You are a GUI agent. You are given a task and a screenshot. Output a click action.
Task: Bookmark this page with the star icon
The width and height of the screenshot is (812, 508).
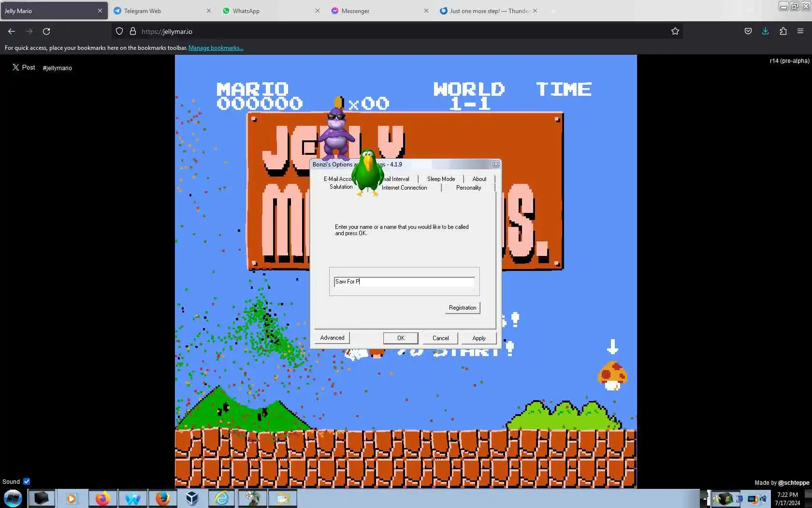tap(675, 31)
